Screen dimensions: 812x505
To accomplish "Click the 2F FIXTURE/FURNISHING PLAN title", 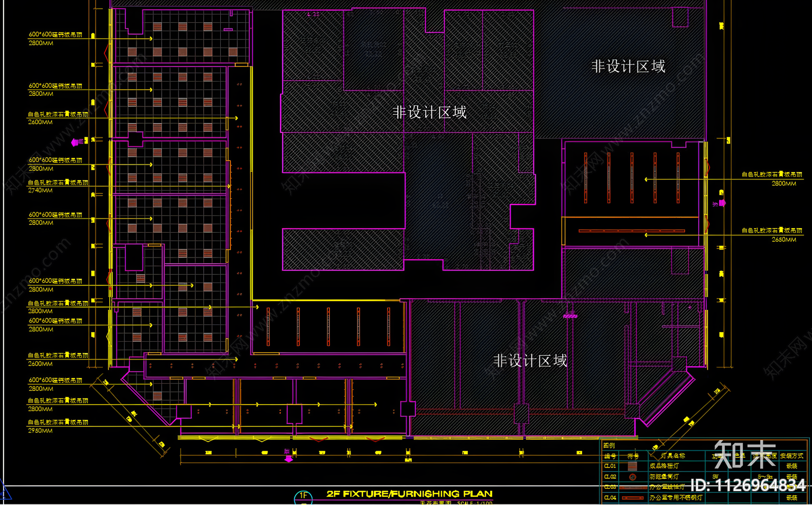I will (409, 493).
